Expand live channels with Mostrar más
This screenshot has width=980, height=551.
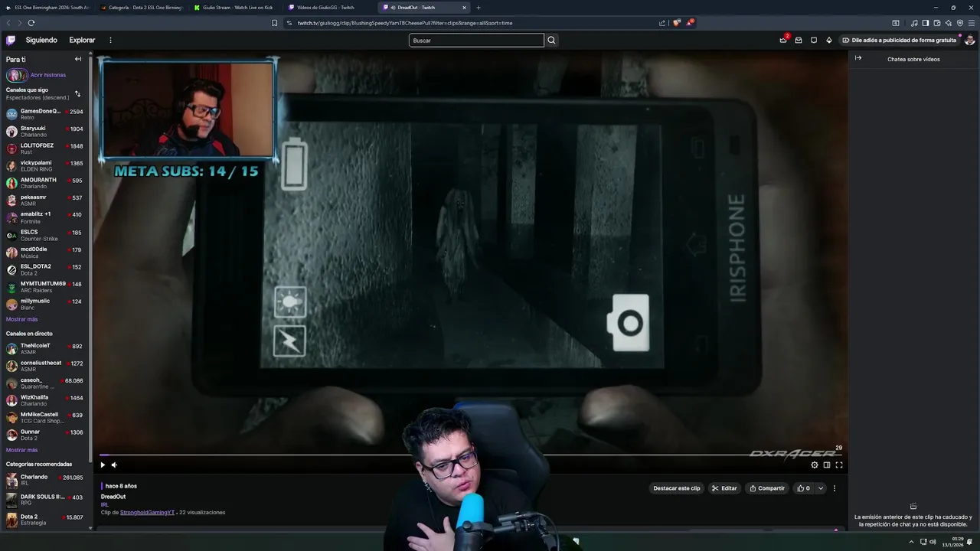pyautogui.click(x=21, y=450)
